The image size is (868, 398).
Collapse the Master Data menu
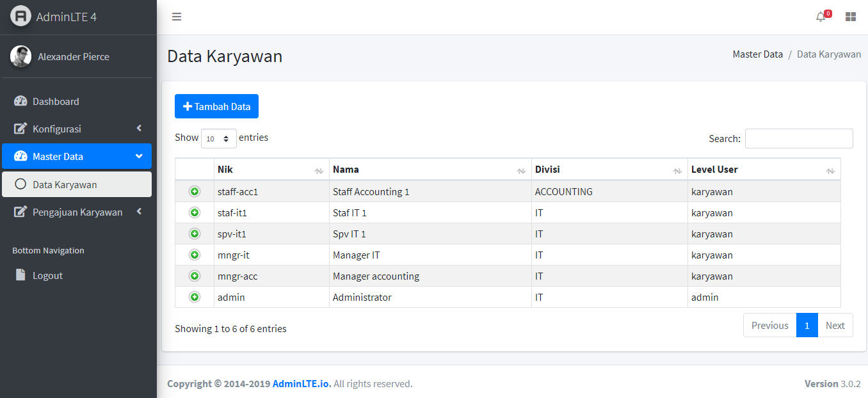[77, 156]
